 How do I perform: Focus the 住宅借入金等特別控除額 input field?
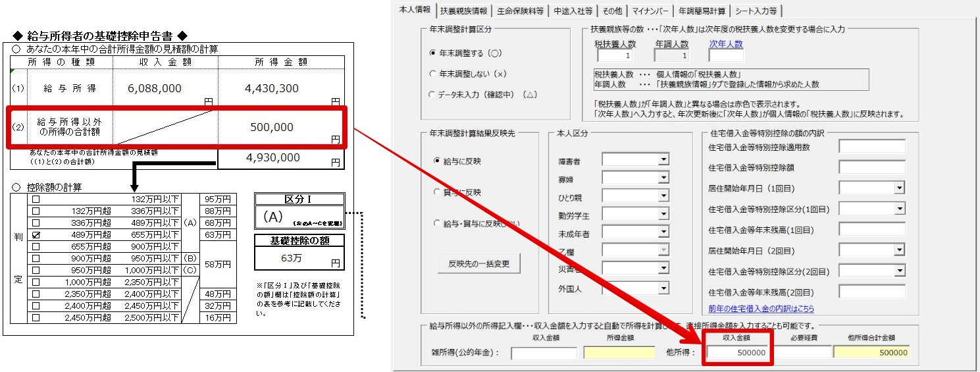point(871,167)
